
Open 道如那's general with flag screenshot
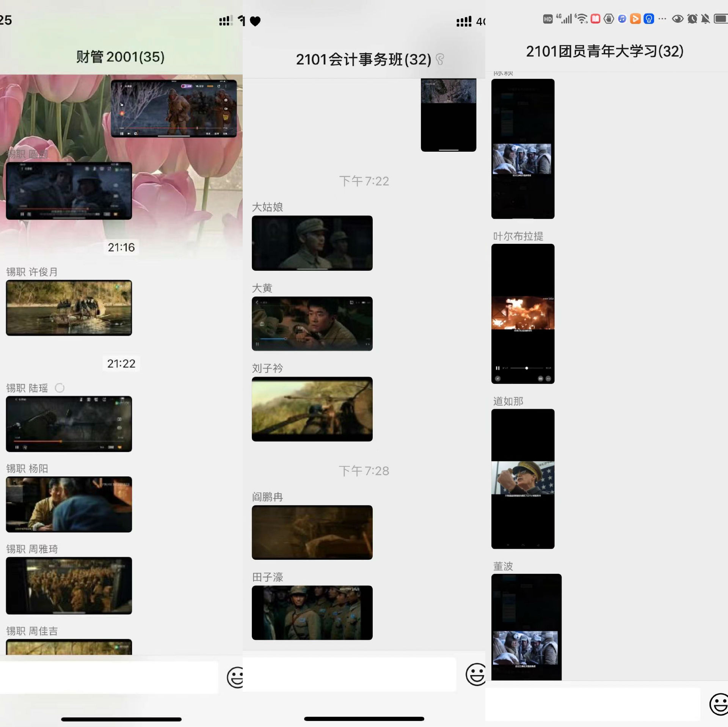[523, 479]
